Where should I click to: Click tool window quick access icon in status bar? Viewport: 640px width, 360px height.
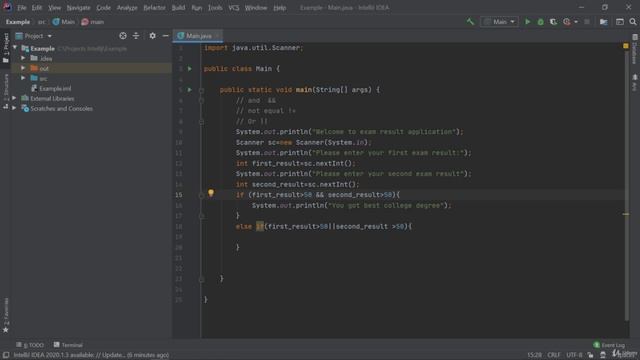6,355
